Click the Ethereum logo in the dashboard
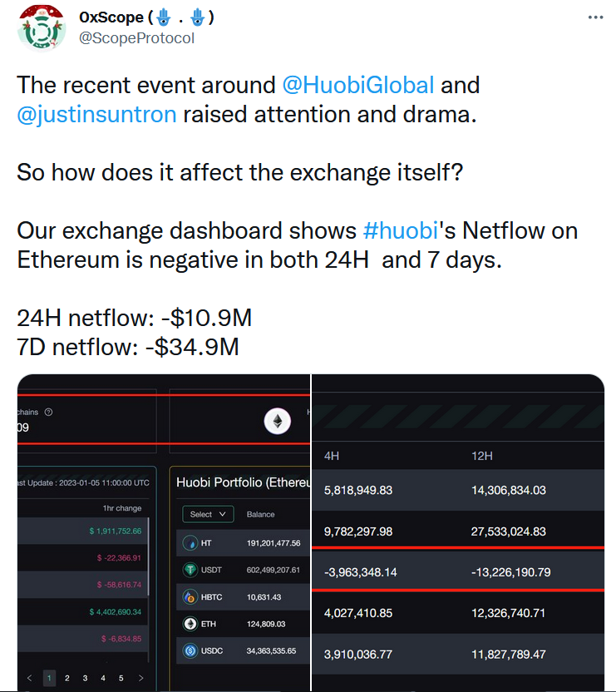Screen dimensions: 616x692 pyautogui.click(x=278, y=423)
